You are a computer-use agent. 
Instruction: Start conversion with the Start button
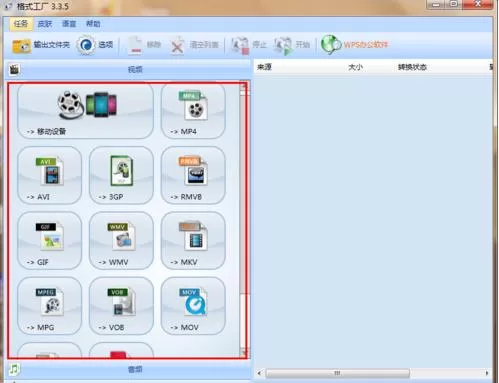[x=292, y=45]
